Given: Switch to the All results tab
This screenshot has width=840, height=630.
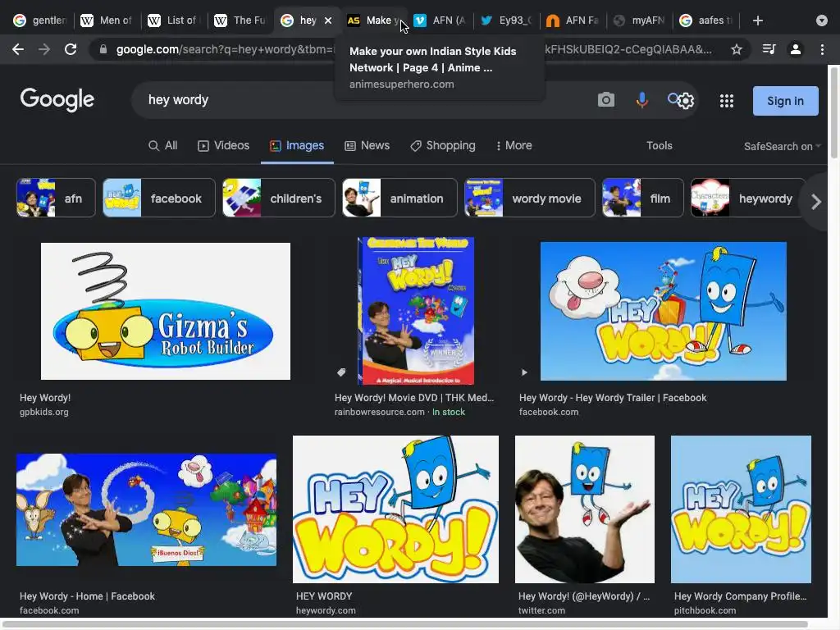Looking at the screenshot, I should [163, 146].
